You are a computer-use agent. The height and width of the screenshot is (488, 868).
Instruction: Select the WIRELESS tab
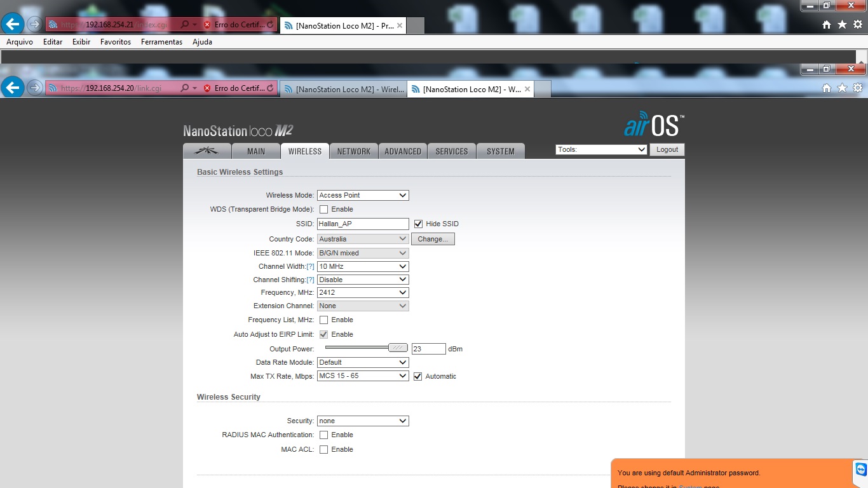(305, 151)
